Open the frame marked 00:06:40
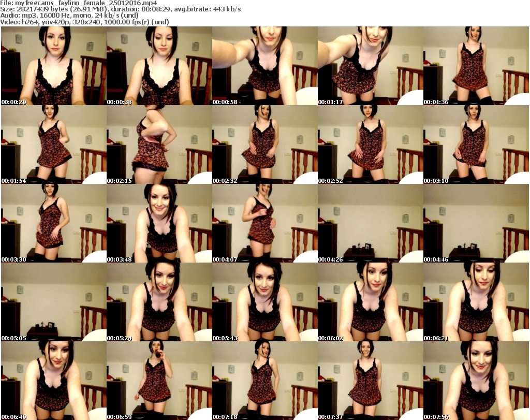This screenshot has width=530, height=420. 54,381
